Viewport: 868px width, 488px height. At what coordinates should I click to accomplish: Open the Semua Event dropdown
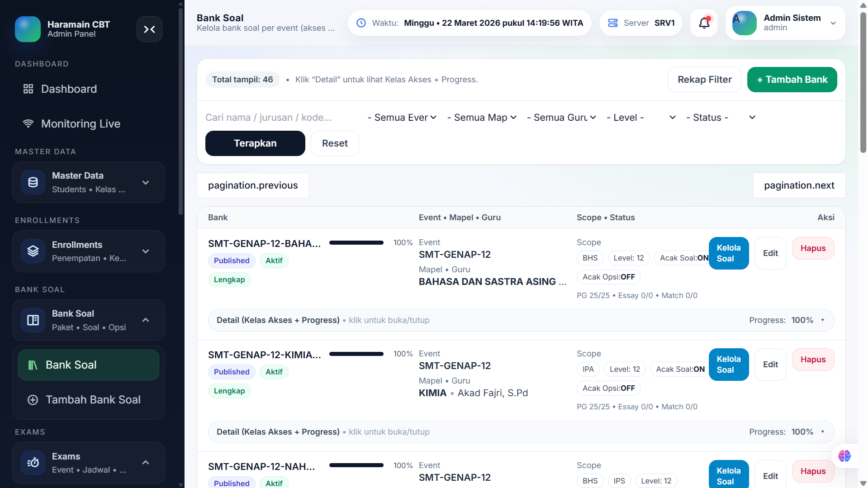(402, 118)
